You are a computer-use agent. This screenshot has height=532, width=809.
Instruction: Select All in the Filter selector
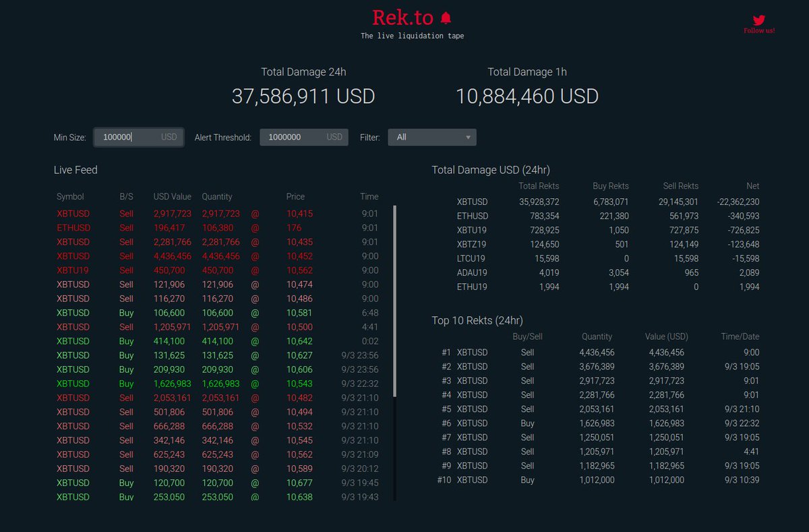431,137
